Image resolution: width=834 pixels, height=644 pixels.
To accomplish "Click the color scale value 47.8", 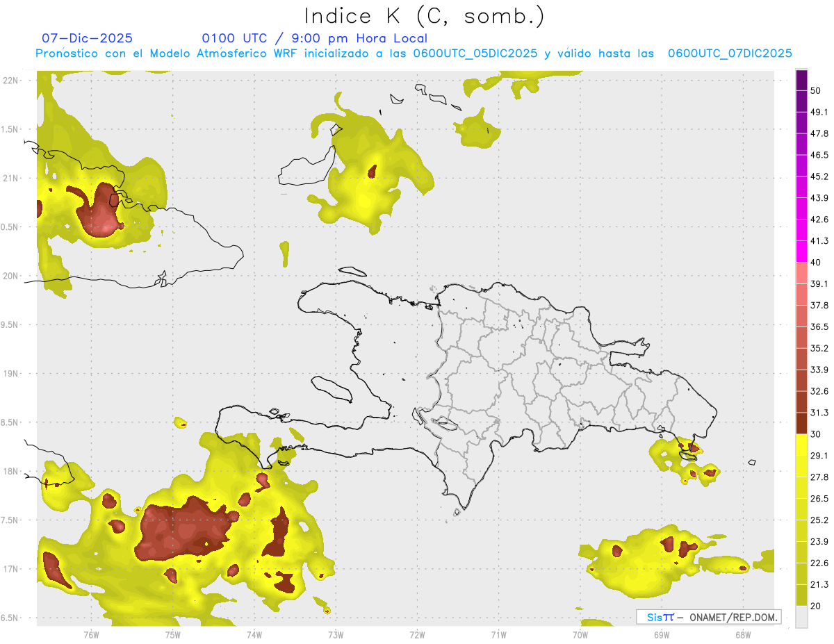I will pos(819,133).
